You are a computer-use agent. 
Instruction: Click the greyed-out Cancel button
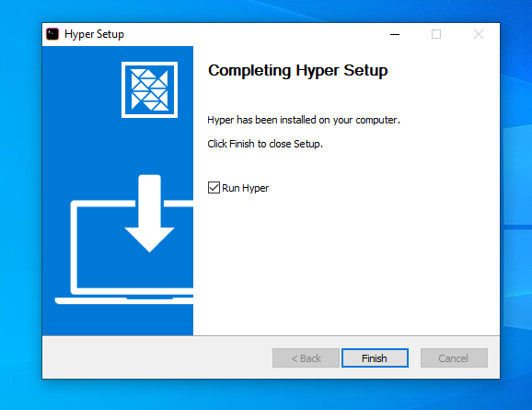454,358
